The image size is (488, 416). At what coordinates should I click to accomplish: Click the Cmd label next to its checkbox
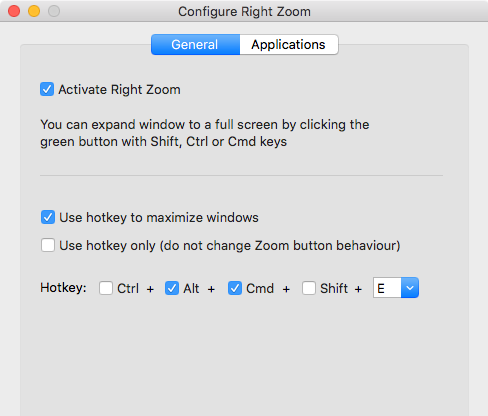260,288
